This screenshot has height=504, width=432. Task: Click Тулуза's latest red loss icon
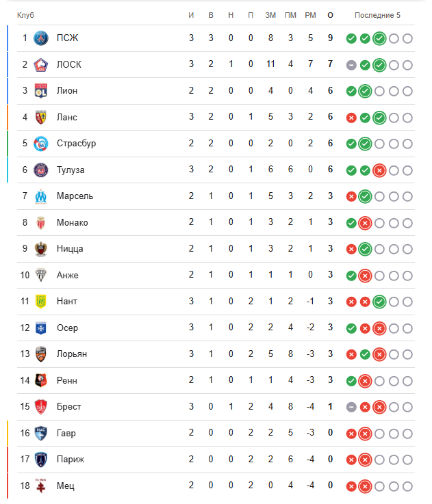pyautogui.click(x=379, y=170)
